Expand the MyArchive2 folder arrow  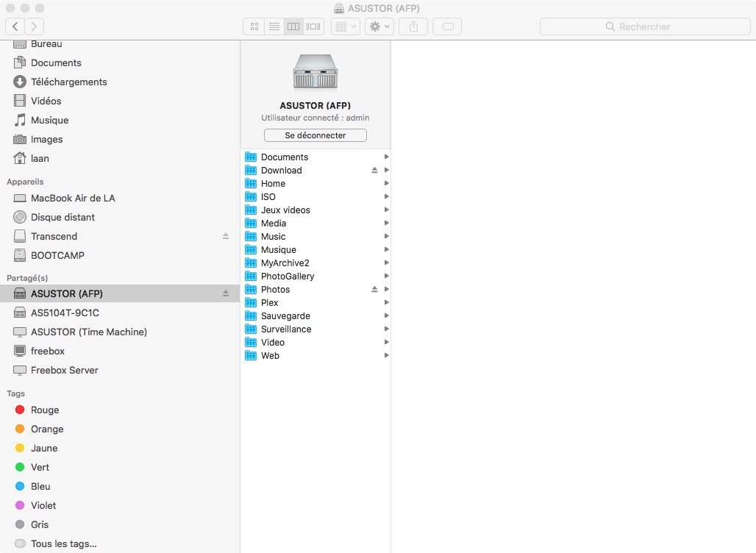[386, 263]
